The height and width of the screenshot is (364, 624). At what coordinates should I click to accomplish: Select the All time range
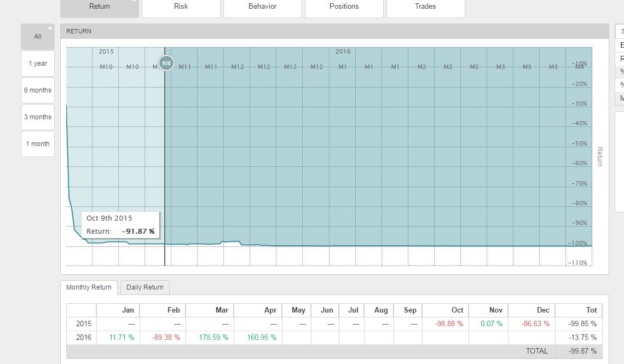[38, 37]
